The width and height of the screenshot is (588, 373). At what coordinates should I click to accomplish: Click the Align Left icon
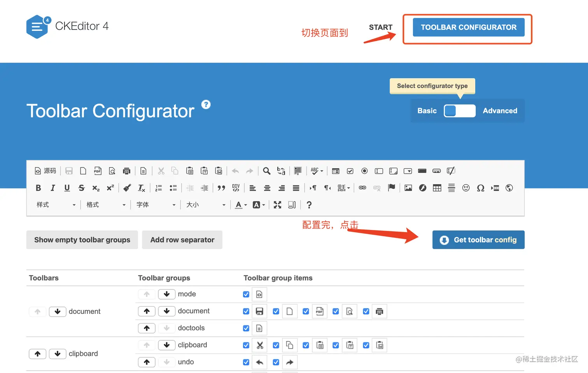253,188
